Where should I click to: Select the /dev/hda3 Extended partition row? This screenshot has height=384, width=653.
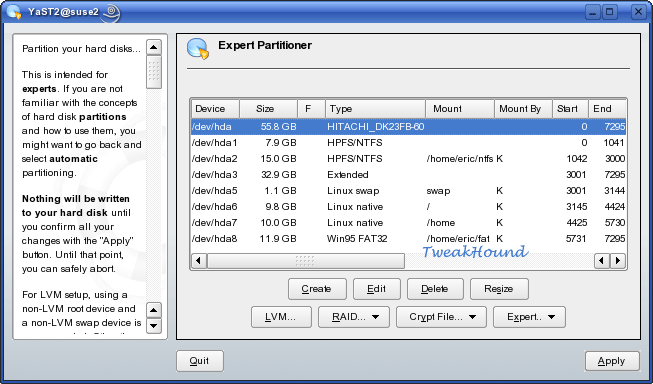coord(408,175)
